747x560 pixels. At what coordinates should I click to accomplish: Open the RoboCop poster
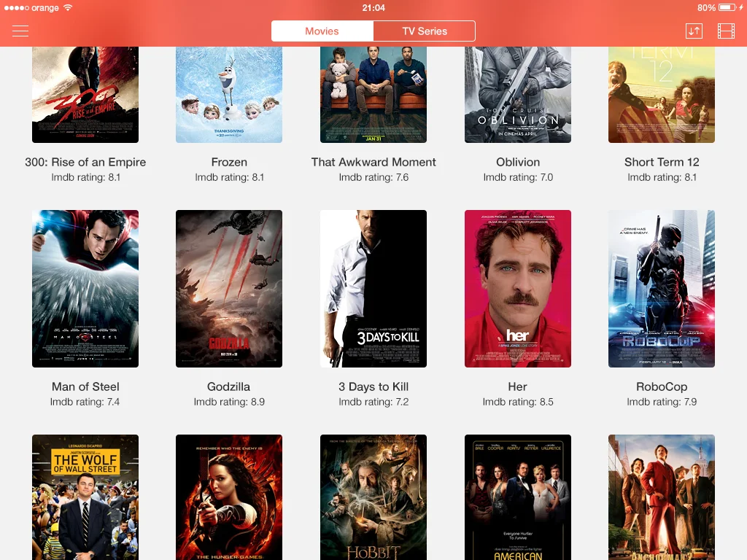(661, 289)
